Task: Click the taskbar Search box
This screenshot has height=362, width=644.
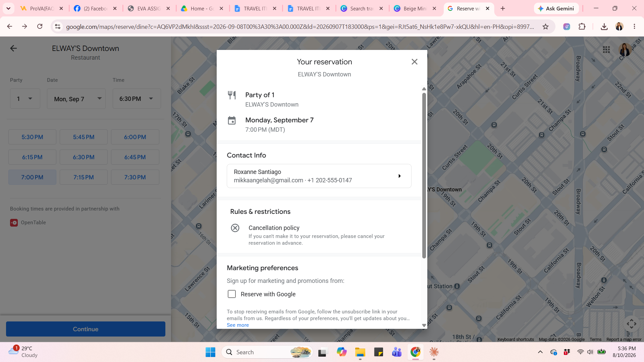Action: [x=267, y=352]
